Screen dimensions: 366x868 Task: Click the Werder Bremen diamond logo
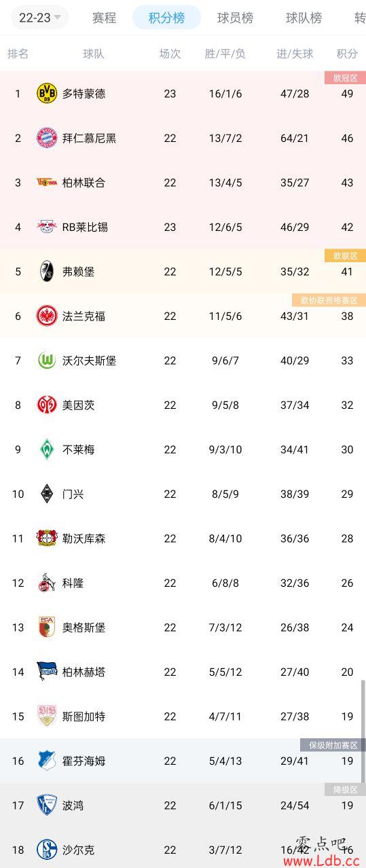click(x=47, y=450)
